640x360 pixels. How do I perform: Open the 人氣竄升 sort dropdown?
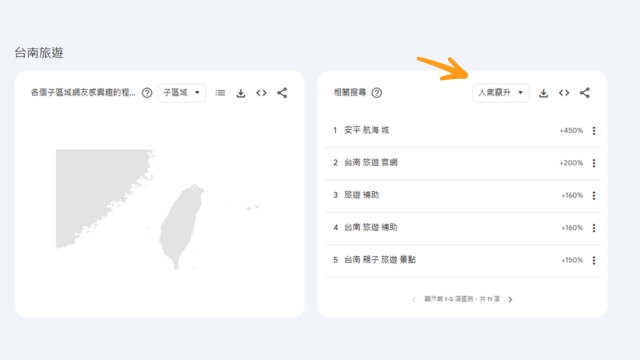[501, 93]
